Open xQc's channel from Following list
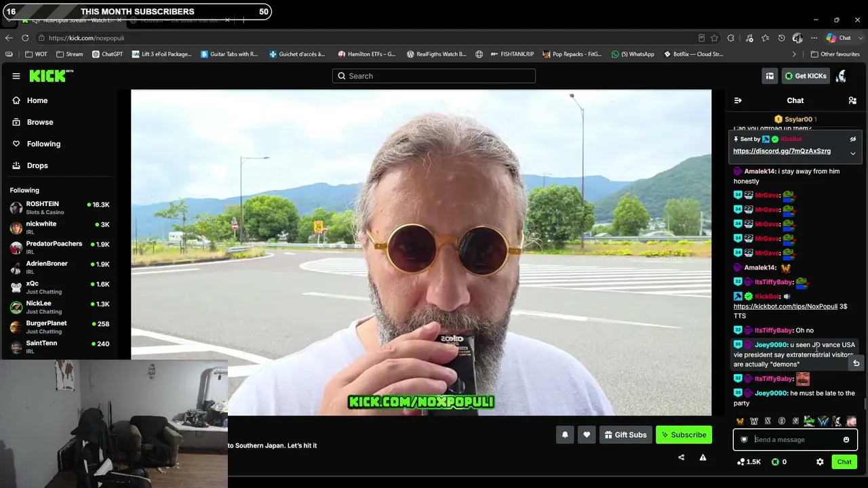Viewport: 868px width, 488px height. 59,287
